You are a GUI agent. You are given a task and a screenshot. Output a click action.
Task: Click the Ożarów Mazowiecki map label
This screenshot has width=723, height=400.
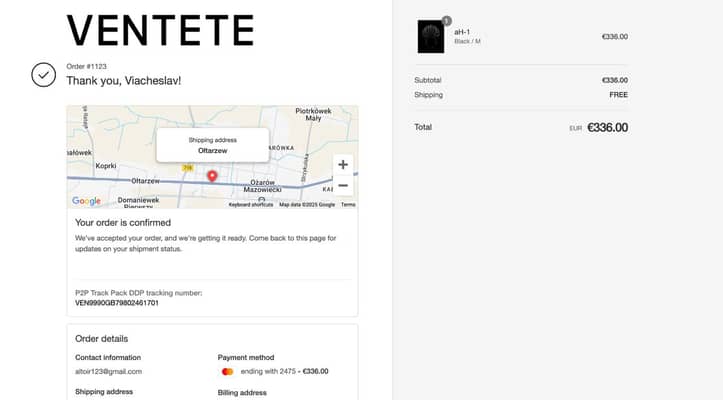point(262,185)
